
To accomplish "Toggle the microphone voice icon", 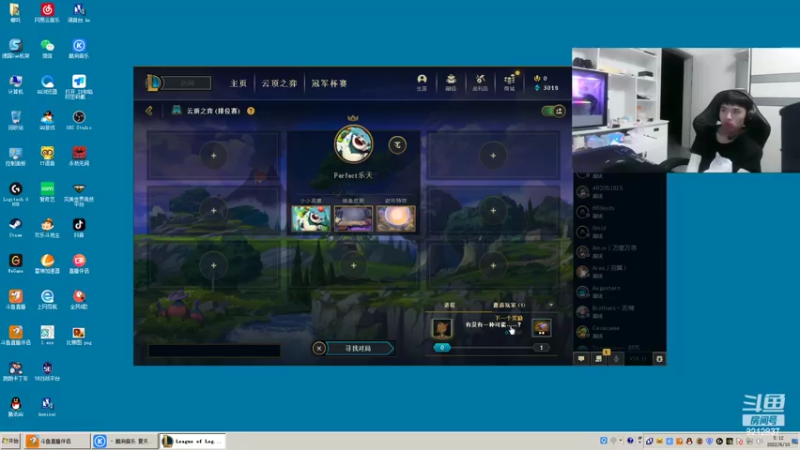I will pyautogui.click(x=616, y=359).
